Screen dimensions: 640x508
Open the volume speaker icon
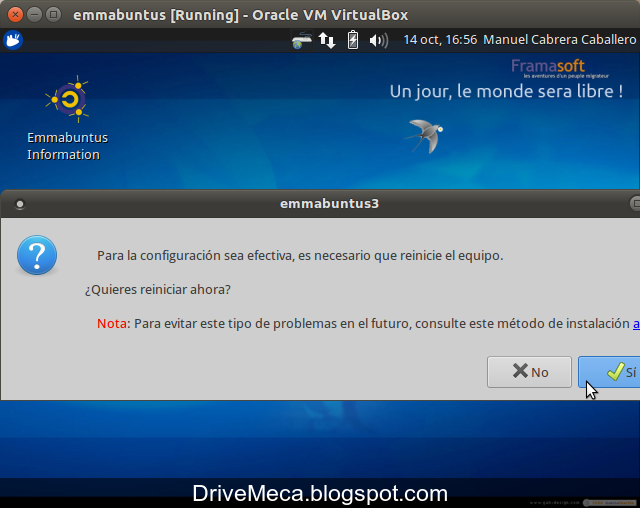point(378,40)
